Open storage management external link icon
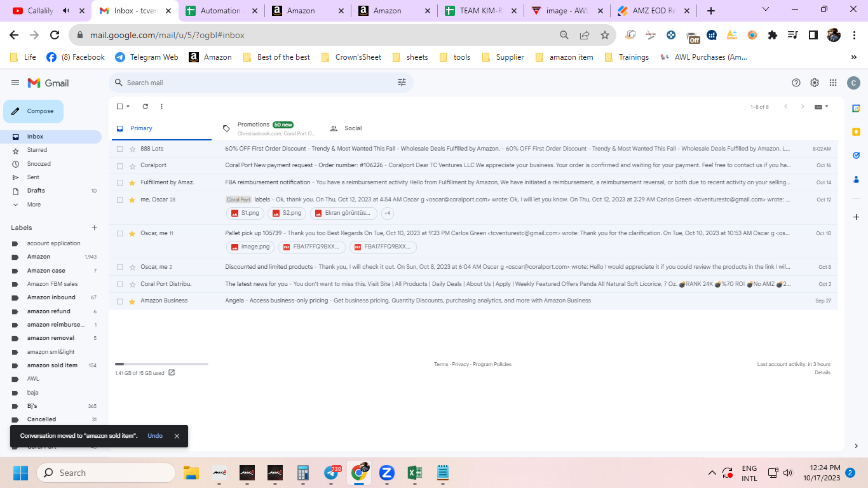The height and width of the screenshot is (488, 868). click(172, 372)
